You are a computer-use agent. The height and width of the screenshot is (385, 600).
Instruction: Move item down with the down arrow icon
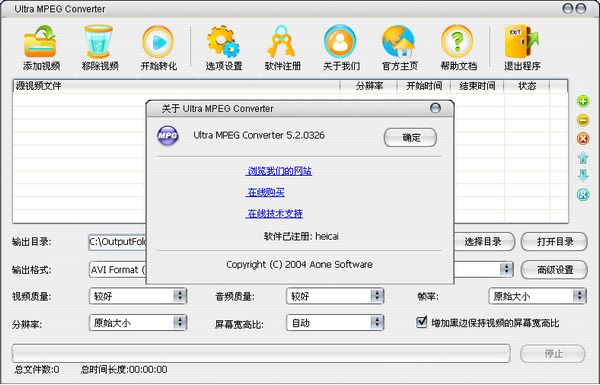pyautogui.click(x=583, y=176)
